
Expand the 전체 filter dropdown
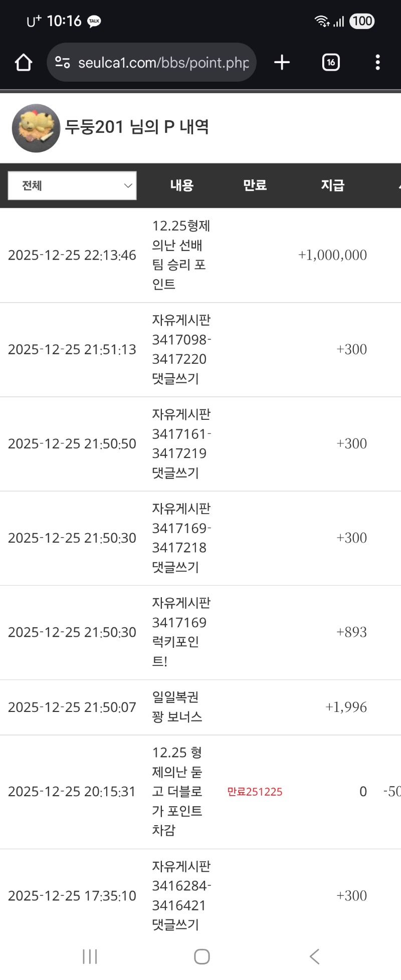pos(72,186)
